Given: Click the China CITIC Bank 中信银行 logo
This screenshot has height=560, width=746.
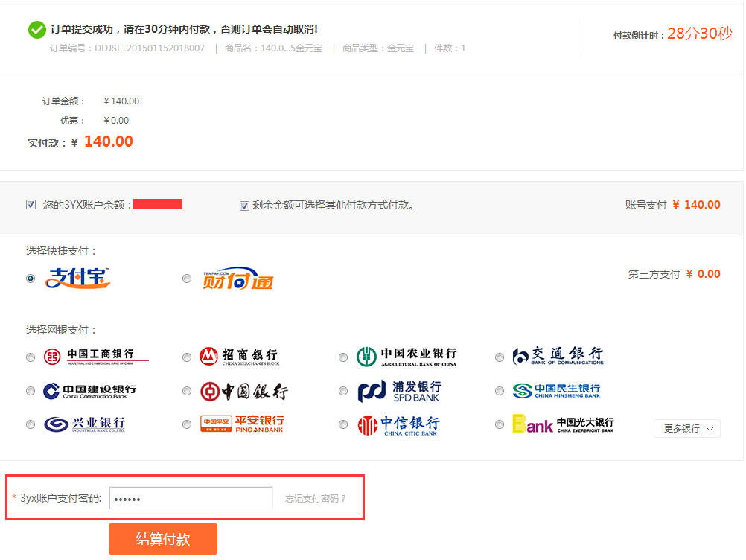Looking at the screenshot, I should [x=399, y=425].
